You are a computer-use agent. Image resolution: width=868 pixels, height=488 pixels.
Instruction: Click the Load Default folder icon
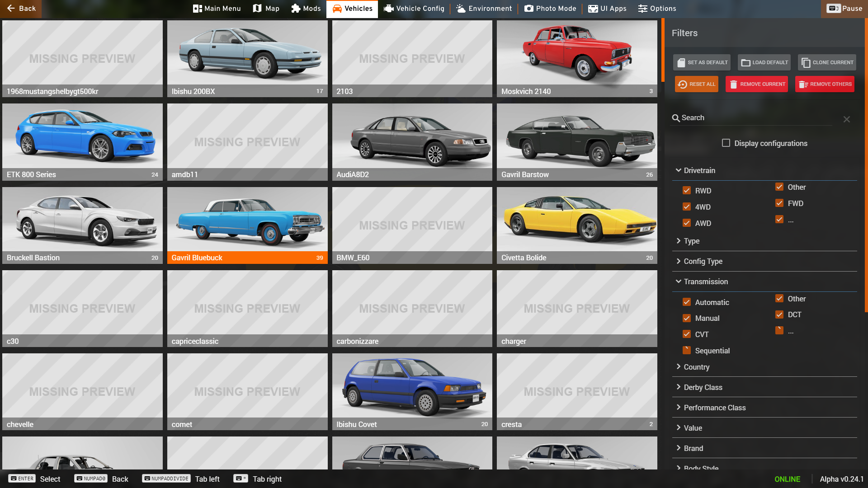[x=746, y=62]
